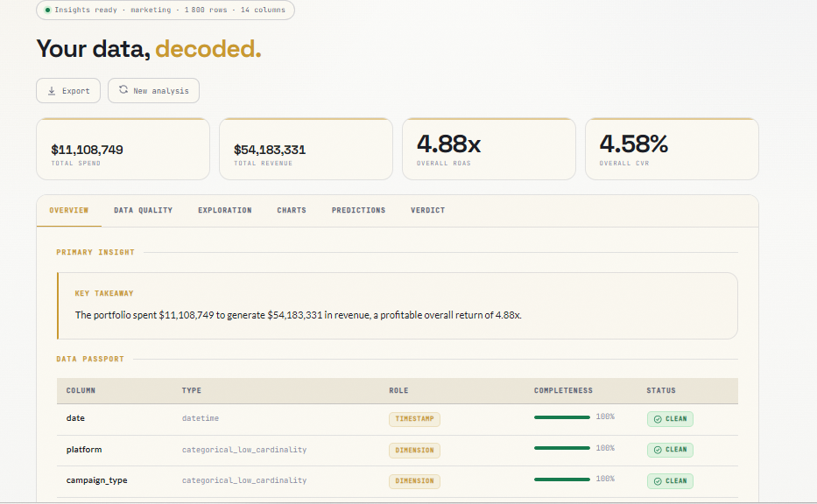
Task: Click the Insights ready status pill
Action: (x=166, y=10)
